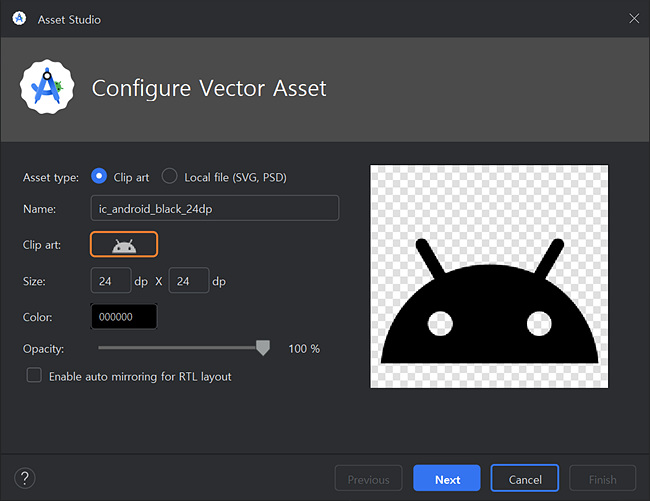This screenshot has height=501, width=650.
Task: Click the 100 % opacity value
Action: click(x=304, y=349)
